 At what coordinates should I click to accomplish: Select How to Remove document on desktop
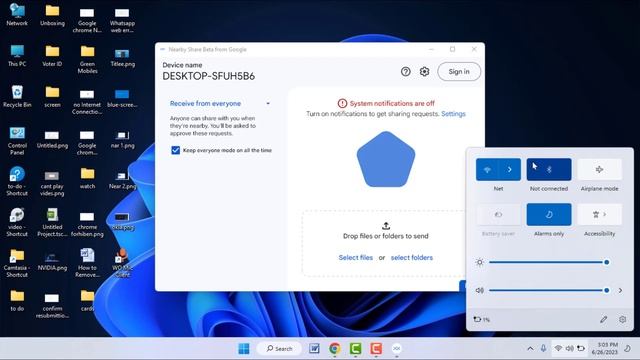(87, 263)
